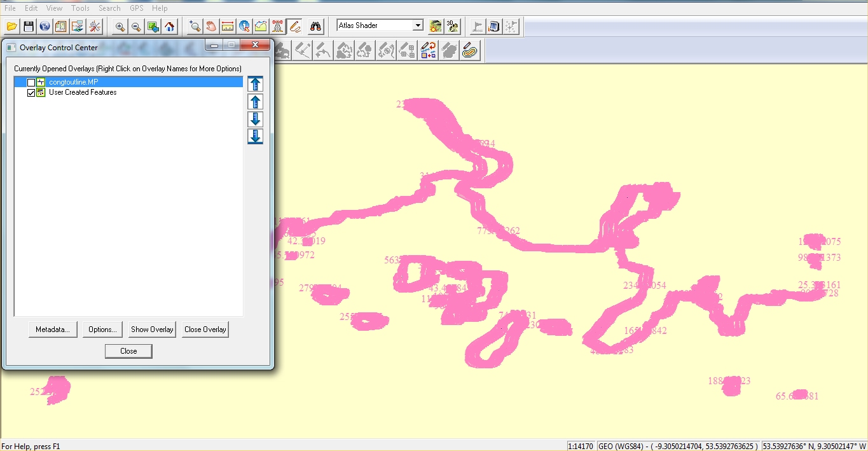Click the GEO (WGS84) projection text in the status bar
Image resolution: width=868 pixels, height=451 pixels.
click(679, 447)
